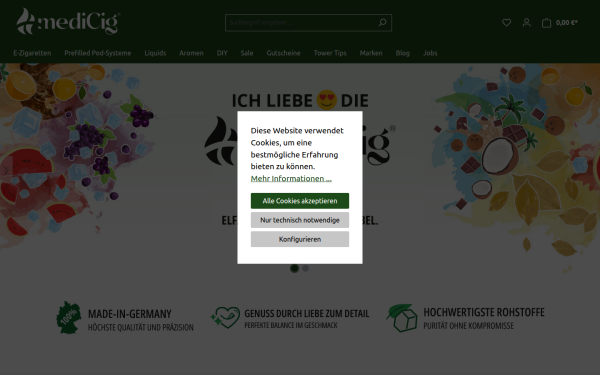Open the Mehr Informationen link

tap(291, 178)
